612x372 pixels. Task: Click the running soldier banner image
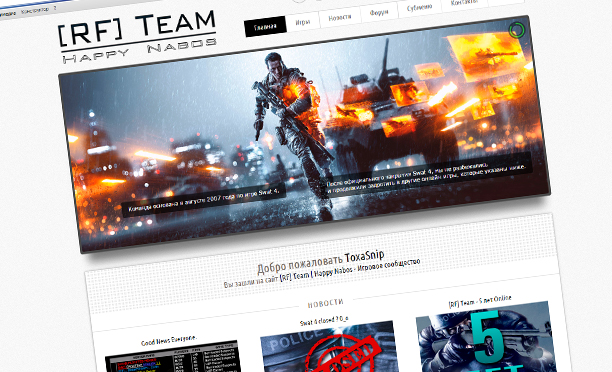304,134
